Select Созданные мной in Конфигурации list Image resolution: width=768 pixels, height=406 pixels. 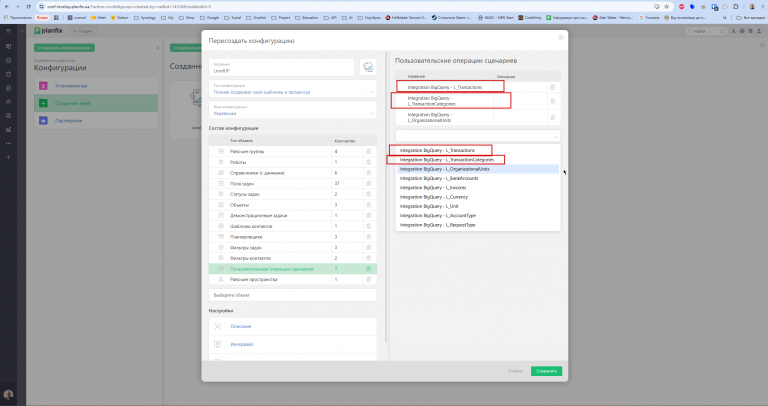tap(96, 103)
